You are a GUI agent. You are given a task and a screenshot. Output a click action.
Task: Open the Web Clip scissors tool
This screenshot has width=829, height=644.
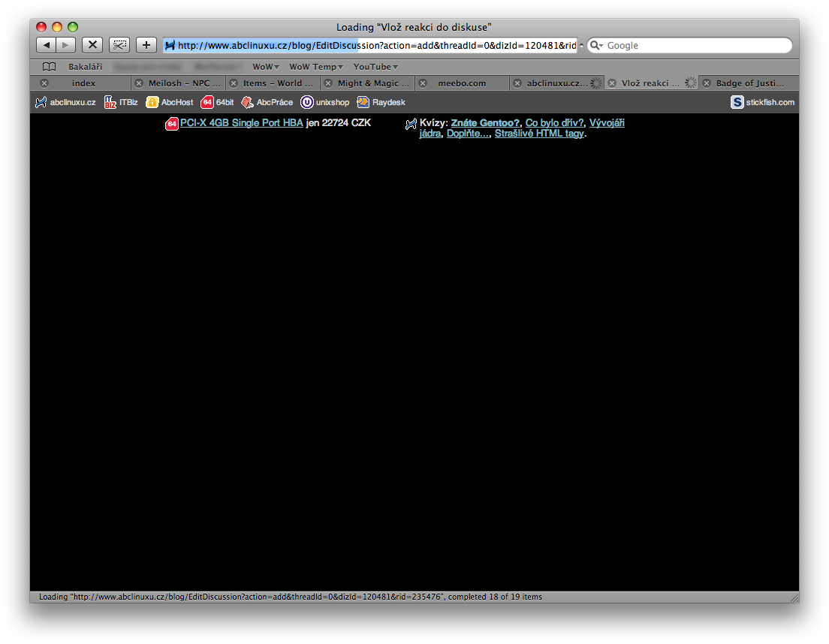point(119,45)
